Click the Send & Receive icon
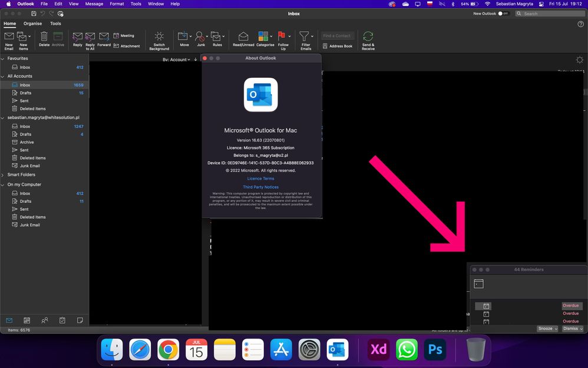The image size is (588, 368). pyautogui.click(x=369, y=39)
